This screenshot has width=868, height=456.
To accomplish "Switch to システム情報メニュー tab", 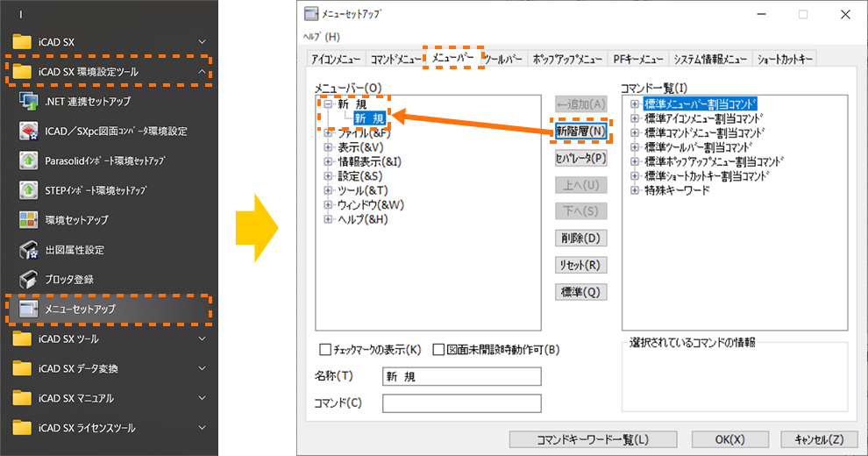I will [710, 60].
